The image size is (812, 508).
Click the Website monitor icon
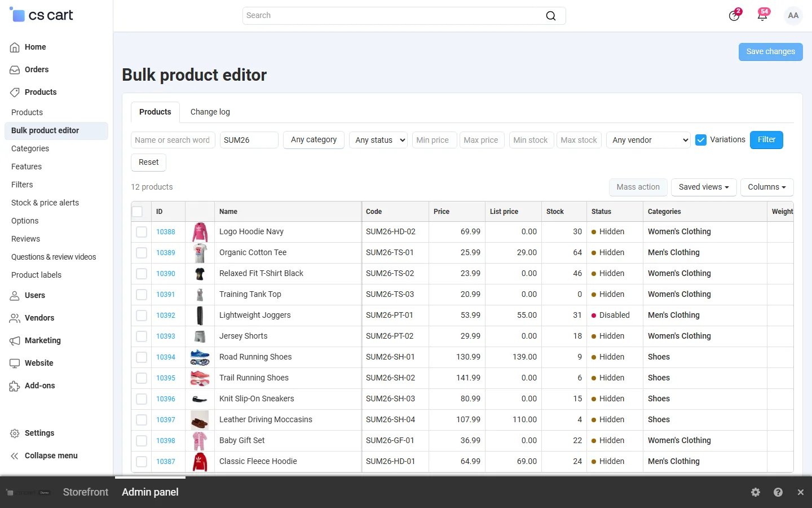point(15,364)
